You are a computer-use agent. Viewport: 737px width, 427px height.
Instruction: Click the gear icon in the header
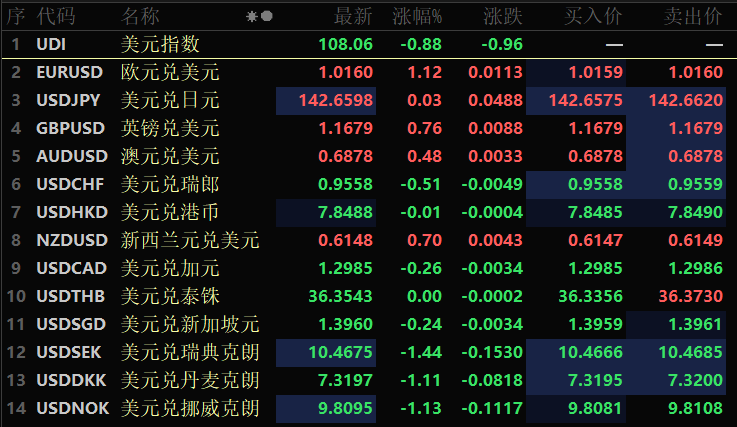pos(252,17)
